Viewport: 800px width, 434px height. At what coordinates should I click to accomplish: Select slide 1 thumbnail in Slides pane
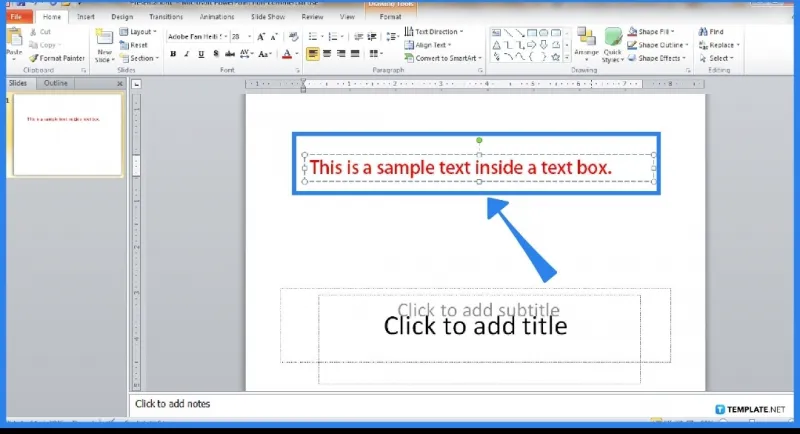click(x=67, y=135)
